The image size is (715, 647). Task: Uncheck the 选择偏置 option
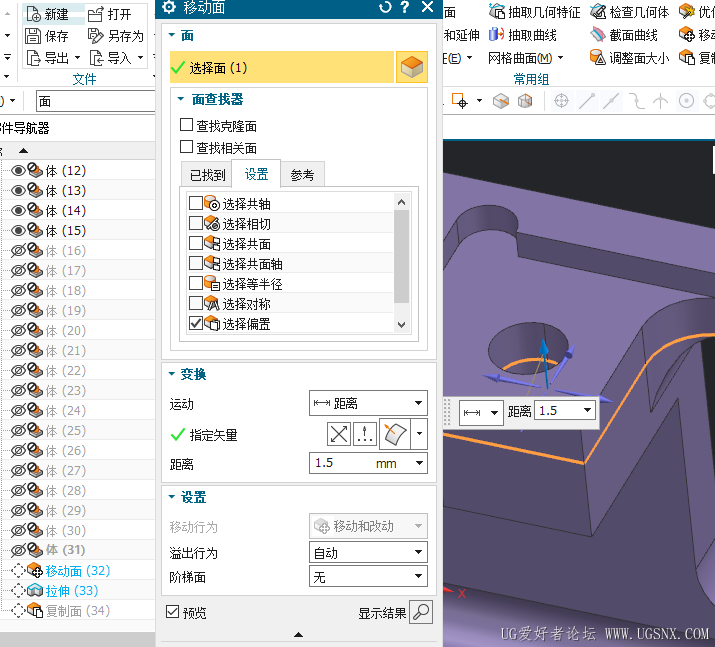tap(196, 323)
